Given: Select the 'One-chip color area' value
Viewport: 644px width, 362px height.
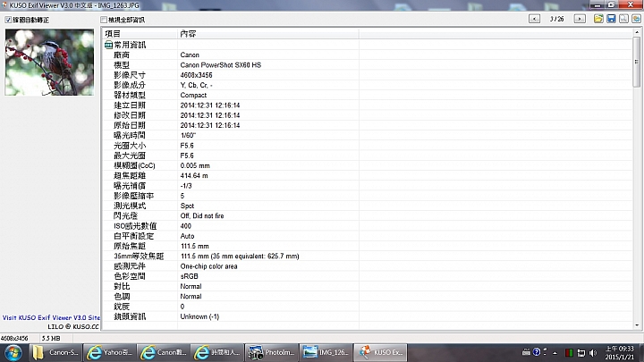Looking at the screenshot, I should pyautogui.click(x=208, y=266).
